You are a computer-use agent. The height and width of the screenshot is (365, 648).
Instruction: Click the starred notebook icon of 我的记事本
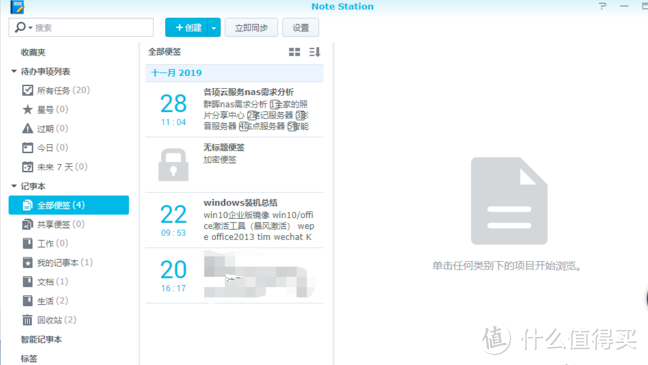(x=27, y=262)
